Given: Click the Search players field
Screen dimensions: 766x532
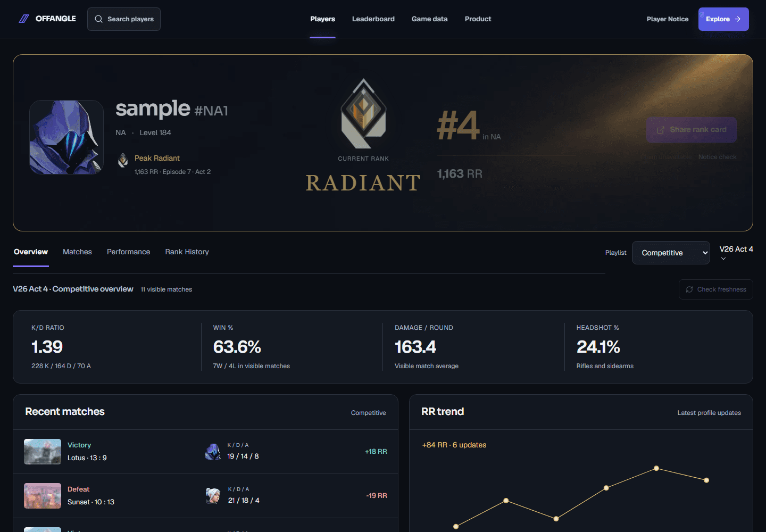Looking at the screenshot, I should tap(124, 19).
